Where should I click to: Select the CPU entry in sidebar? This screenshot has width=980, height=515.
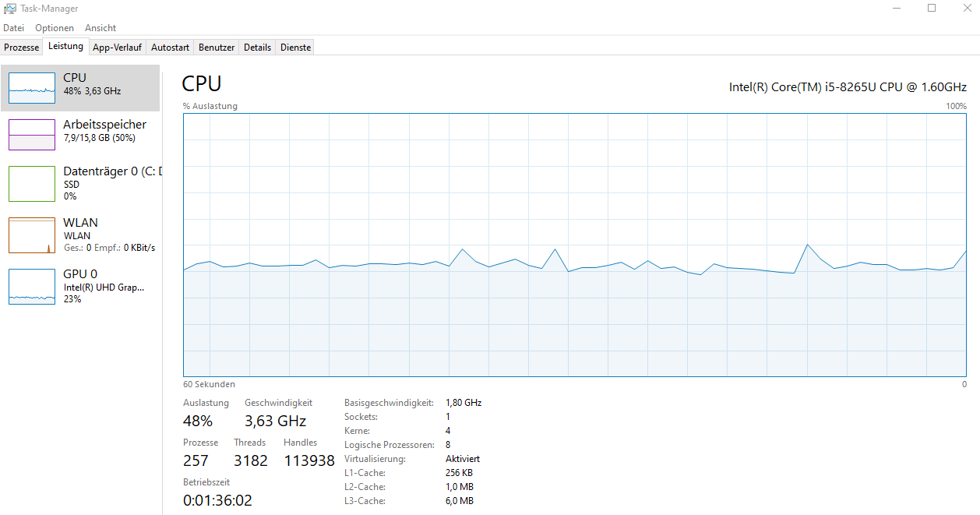80,88
